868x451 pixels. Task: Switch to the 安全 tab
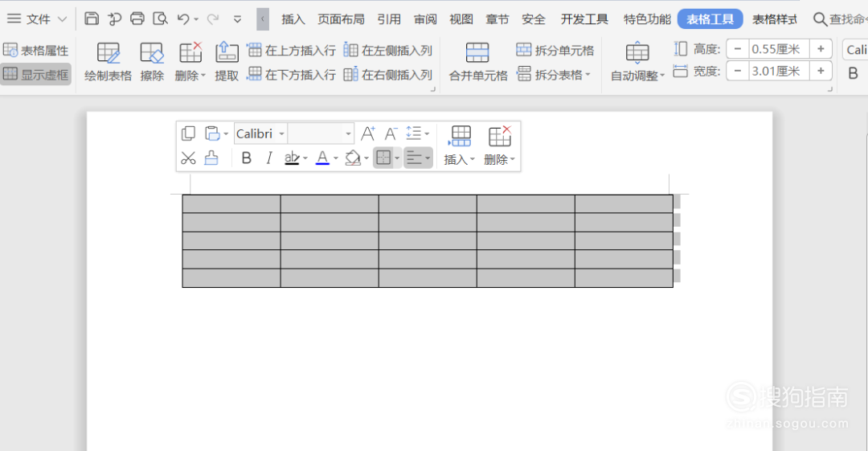click(x=533, y=19)
